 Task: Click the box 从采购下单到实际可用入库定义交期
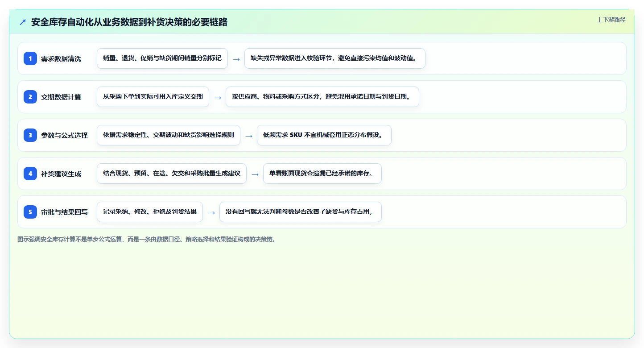tap(153, 97)
